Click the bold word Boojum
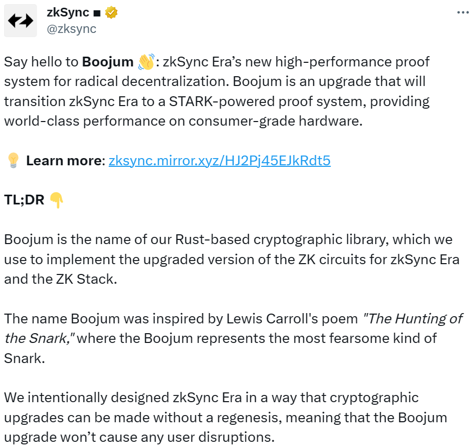This screenshot has width=476, height=448. pyautogui.click(x=108, y=62)
